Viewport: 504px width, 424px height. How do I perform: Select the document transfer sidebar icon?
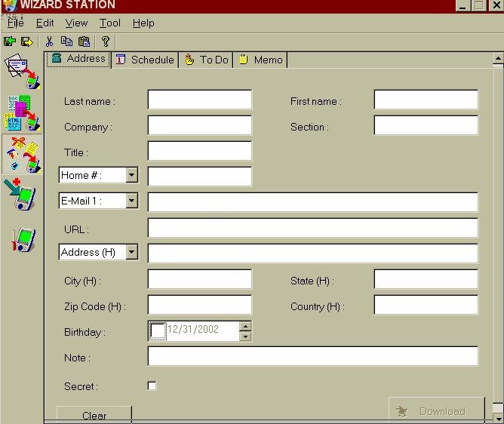22,112
